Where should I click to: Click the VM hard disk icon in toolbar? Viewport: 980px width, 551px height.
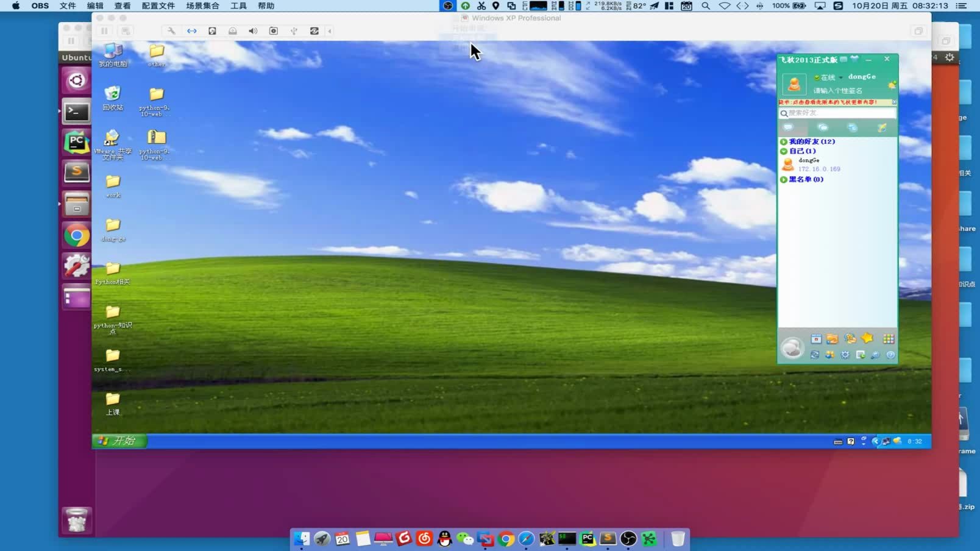click(212, 31)
